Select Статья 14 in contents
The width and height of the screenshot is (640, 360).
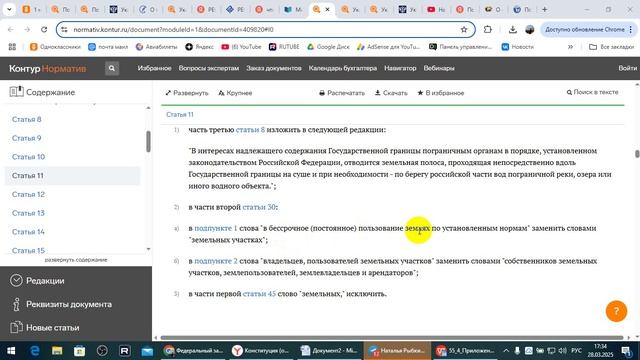tap(28, 232)
